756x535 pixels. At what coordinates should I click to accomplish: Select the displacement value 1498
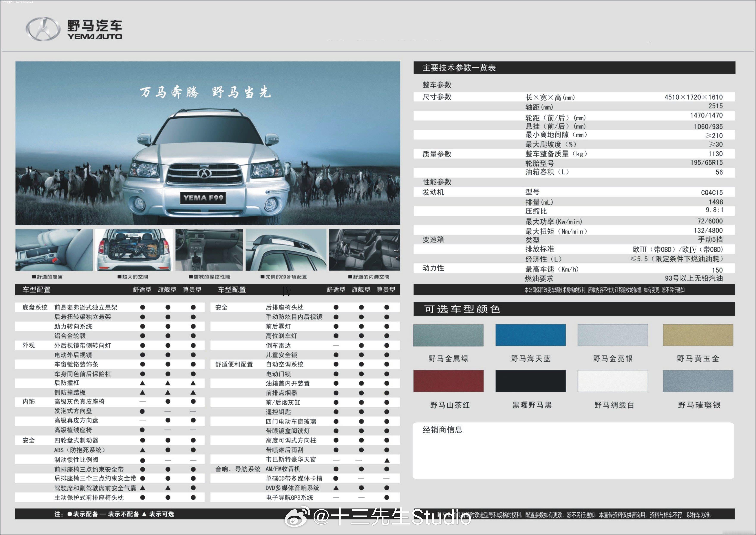(716, 202)
